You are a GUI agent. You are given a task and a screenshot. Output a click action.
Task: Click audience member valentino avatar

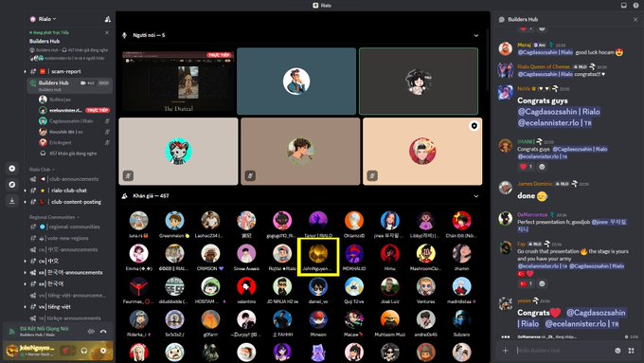246,286
